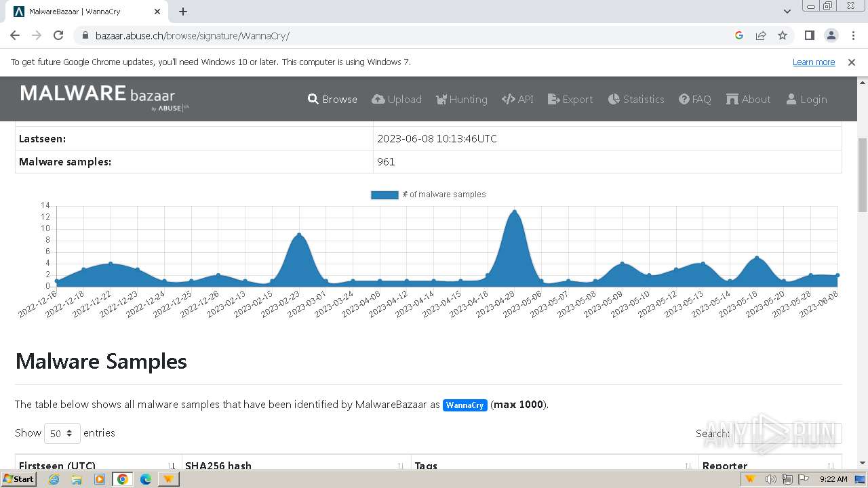Image resolution: width=868 pixels, height=488 pixels.
Task: Click the Google icon in address bar
Action: (x=739, y=35)
